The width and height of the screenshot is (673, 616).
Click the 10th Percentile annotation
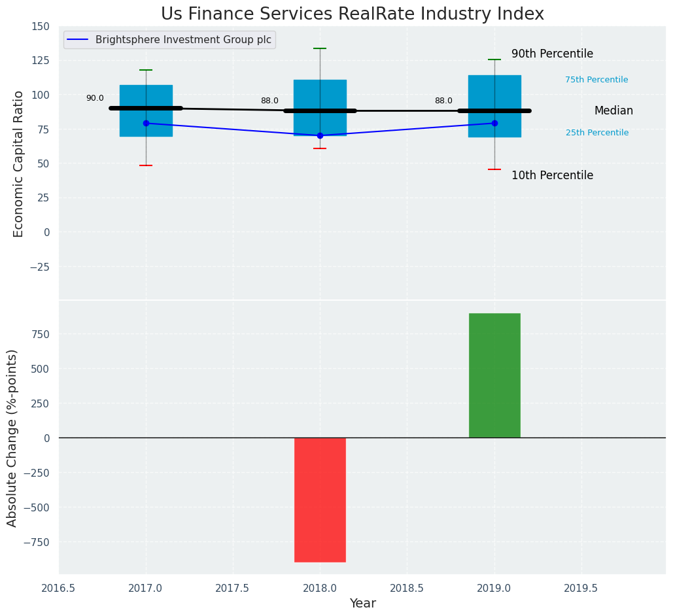click(552, 176)
